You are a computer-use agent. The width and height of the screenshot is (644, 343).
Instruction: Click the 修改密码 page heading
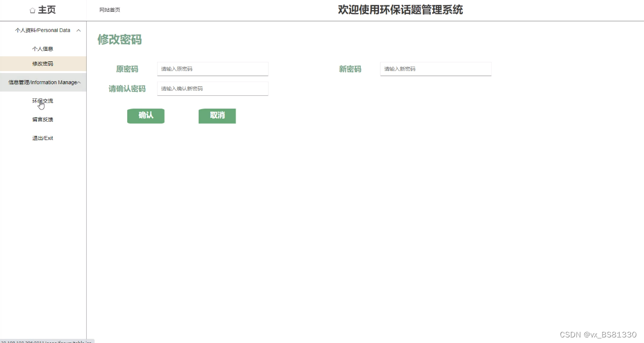(120, 40)
